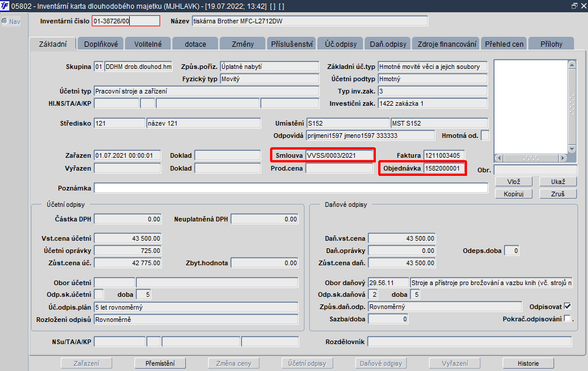Image resolution: width=588 pixels, height=371 pixels.
Task: Click the Historie button
Action: 528,363
